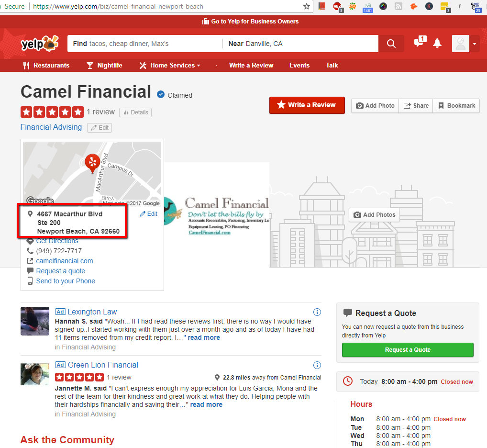Viewport: 487px width, 448px height.
Task: Click the Find search field
Action: click(145, 44)
